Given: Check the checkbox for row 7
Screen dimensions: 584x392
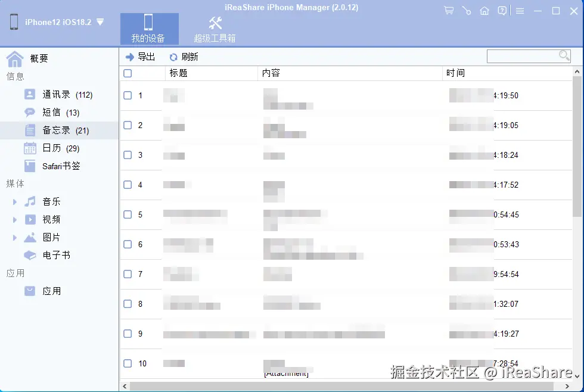Looking at the screenshot, I should tap(128, 274).
